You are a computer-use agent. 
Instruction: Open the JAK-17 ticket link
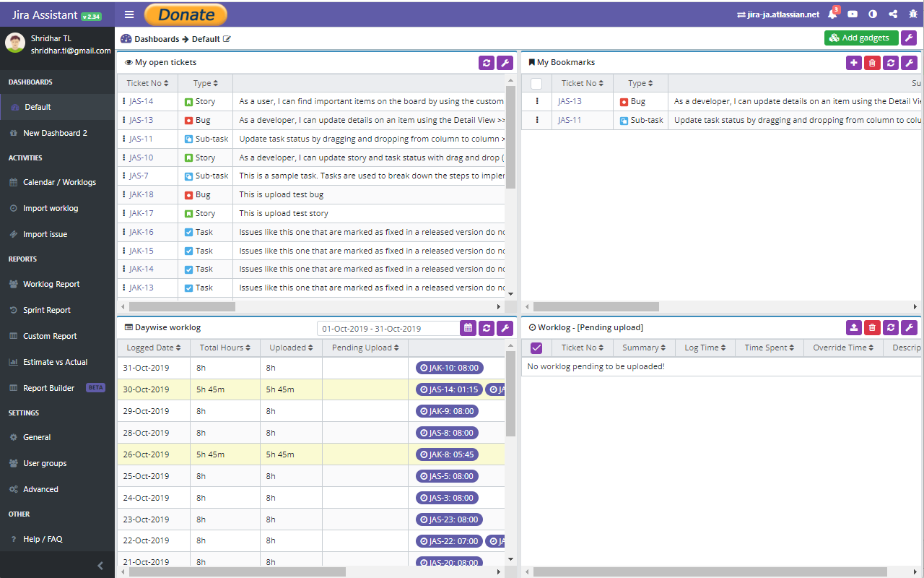pyautogui.click(x=141, y=213)
